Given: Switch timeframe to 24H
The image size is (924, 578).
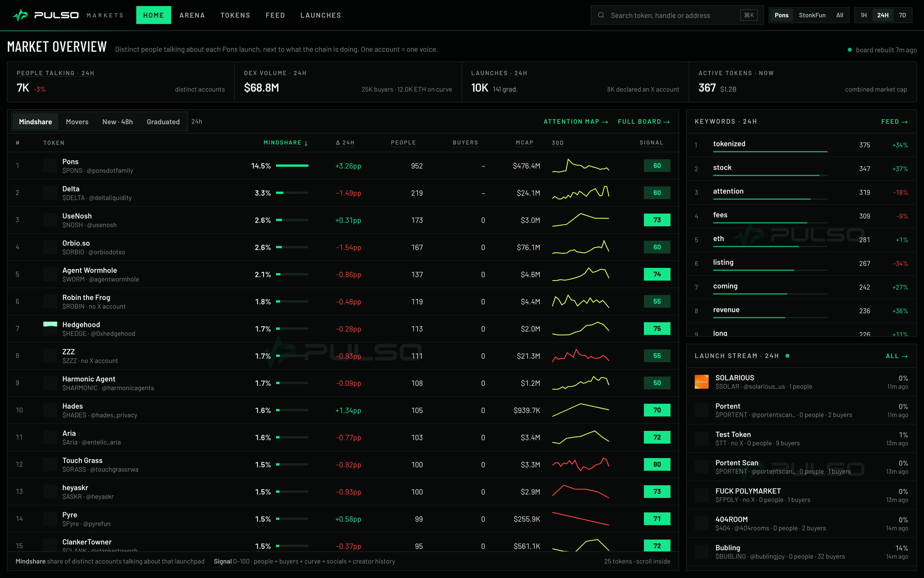Looking at the screenshot, I should tap(883, 15).
